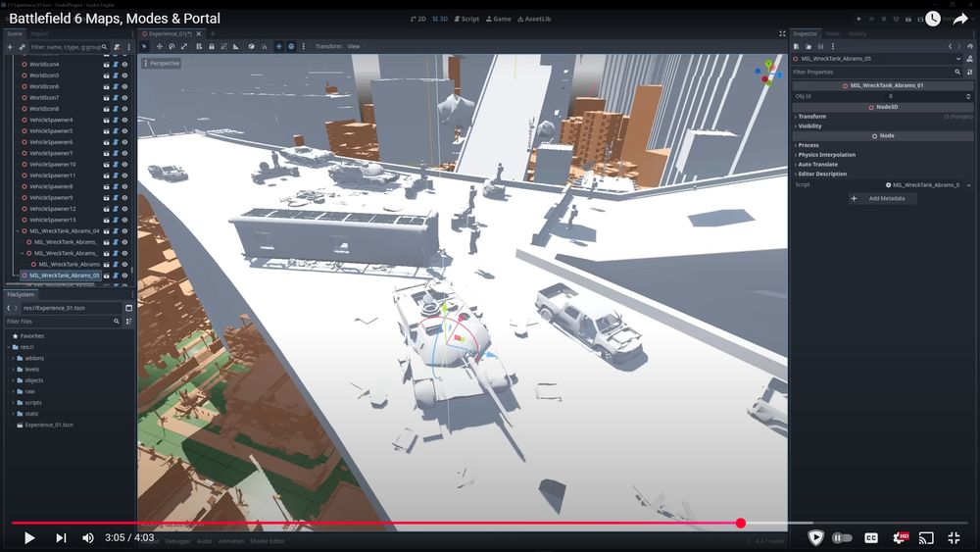Expand the Visibility property section
This screenshot has height=552, width=980.
click(x=809, y=125)
